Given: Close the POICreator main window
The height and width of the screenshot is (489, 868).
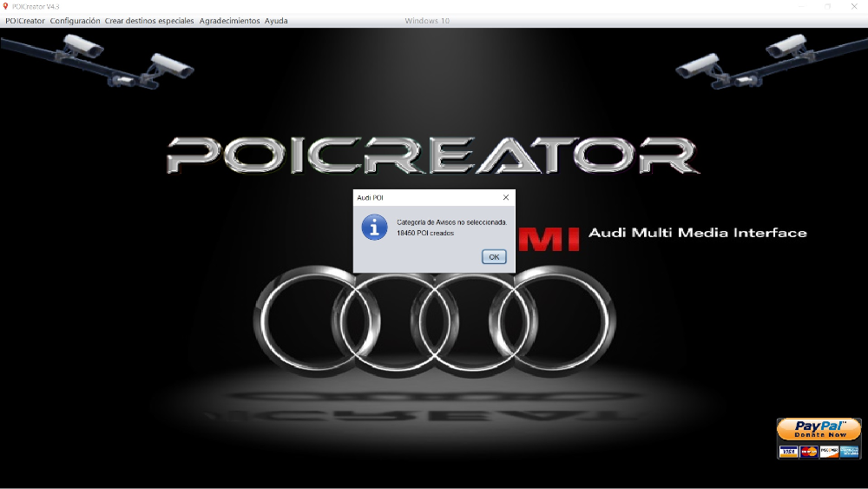Looking at the screenshot, I should tap(854, 6).
